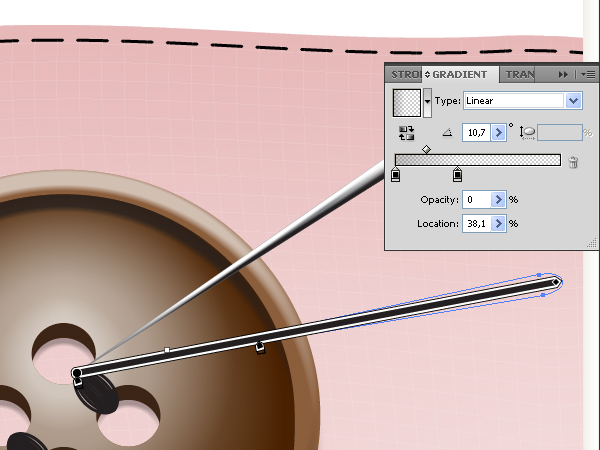Open the Gradient panel options menu
The height and width of the screenshot is (450, 600).
[588, 75]
